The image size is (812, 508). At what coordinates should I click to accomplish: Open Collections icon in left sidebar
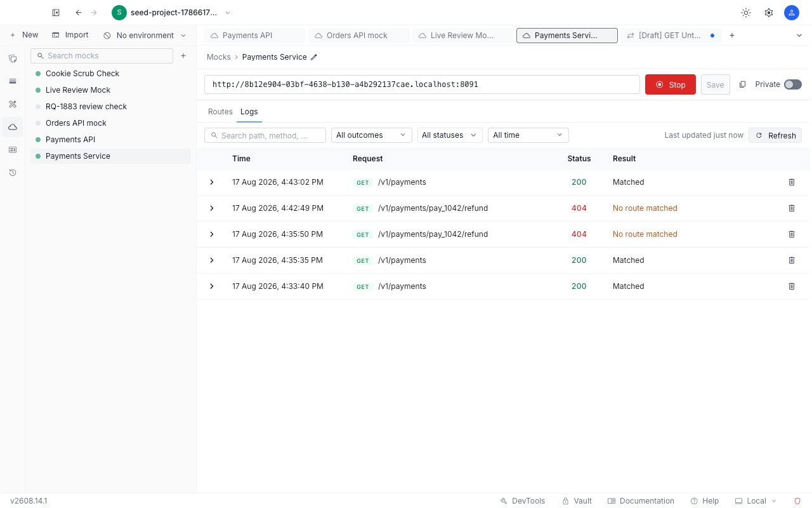[x=13, y=58]
